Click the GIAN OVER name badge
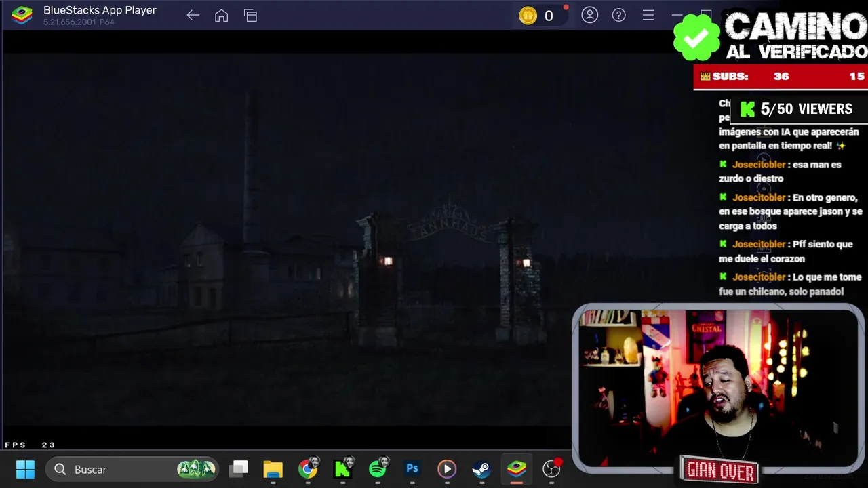This screenshot has height=488, width=868. click(719, 470)
